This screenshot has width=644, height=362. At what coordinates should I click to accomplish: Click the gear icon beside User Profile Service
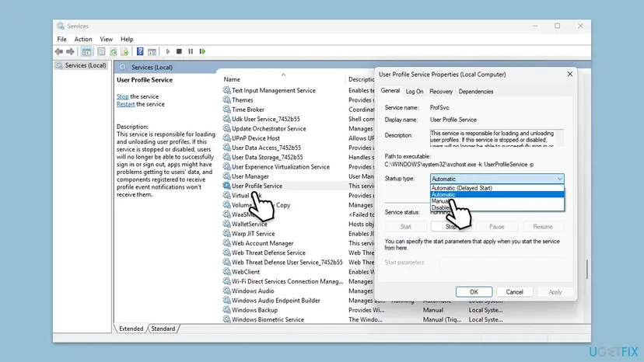(226, 186)
